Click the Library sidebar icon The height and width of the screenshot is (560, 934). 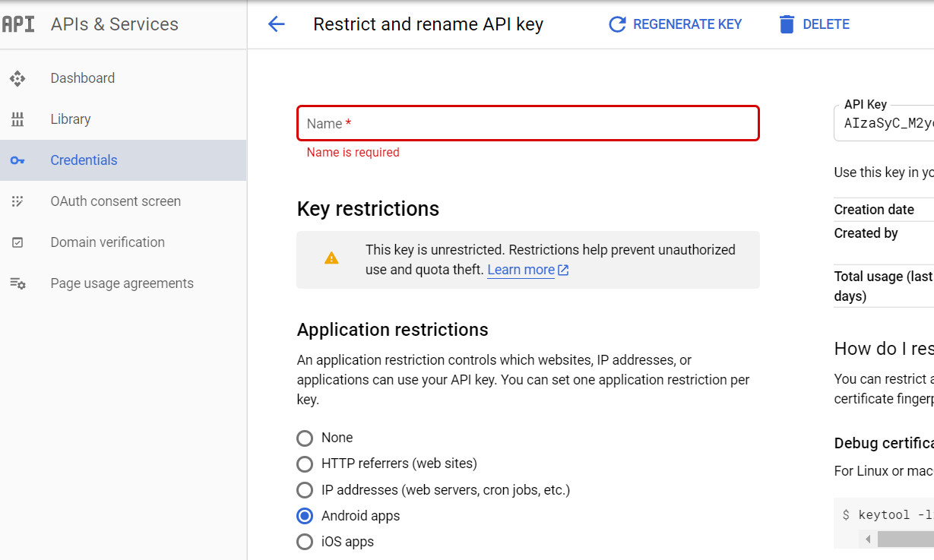click(17, 119)
